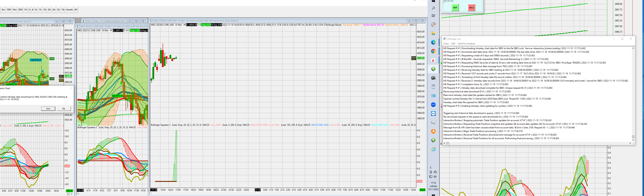This screenshot has width=644, height=196.
Task: Switch chart to Month timeframe
Action: pos(69,10)
